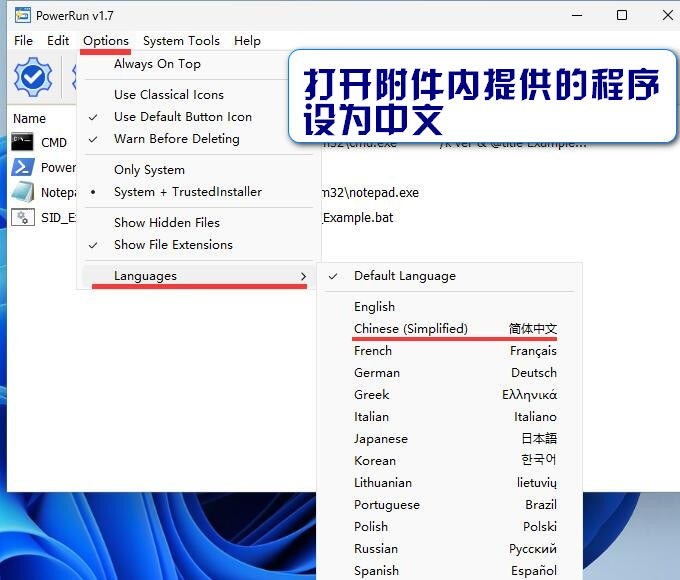Select Korean language
This screenshot has width=680, height=580.
click(x=449, y=461)
